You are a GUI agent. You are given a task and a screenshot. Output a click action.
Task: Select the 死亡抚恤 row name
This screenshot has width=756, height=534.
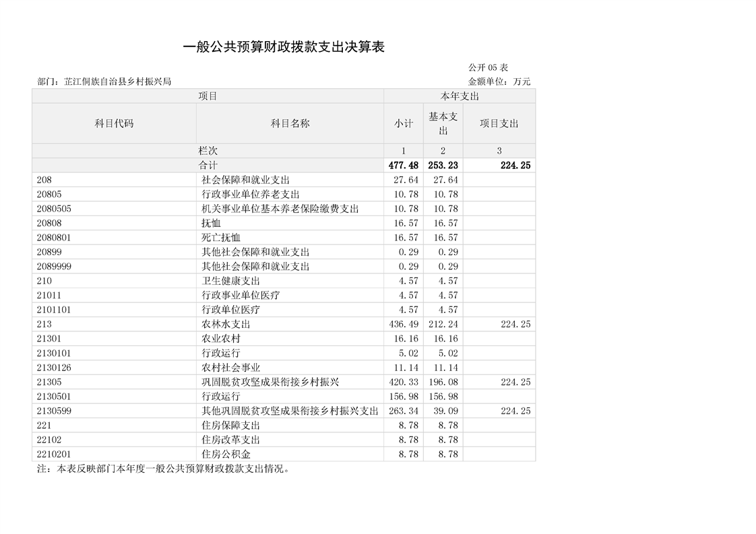(221, 238)
